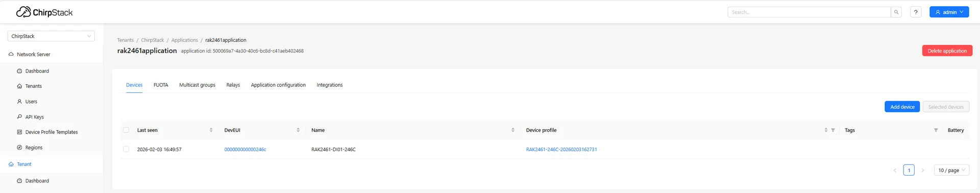Toggle select-all checkbox in table header
This screenshot has height=193, width=980.
[126, 130]
